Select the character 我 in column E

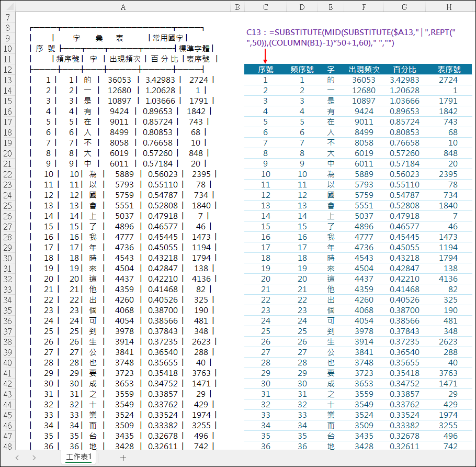pos(331,237)
